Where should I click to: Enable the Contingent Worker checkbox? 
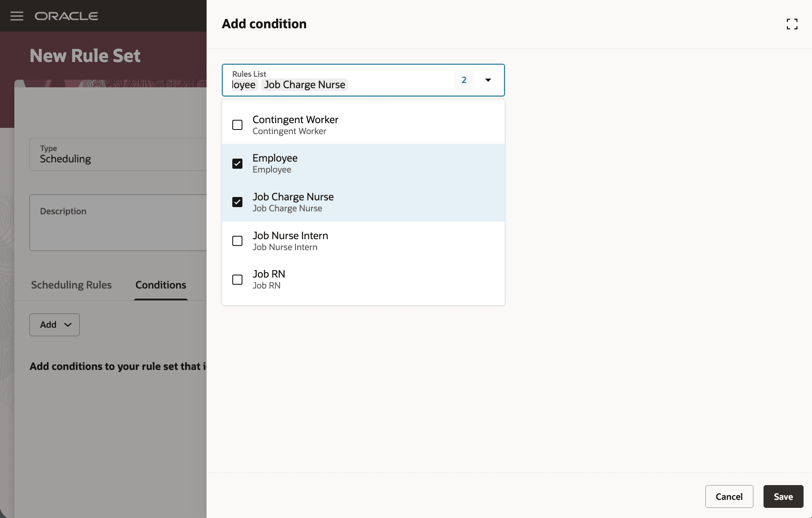[x=237, y=125]
